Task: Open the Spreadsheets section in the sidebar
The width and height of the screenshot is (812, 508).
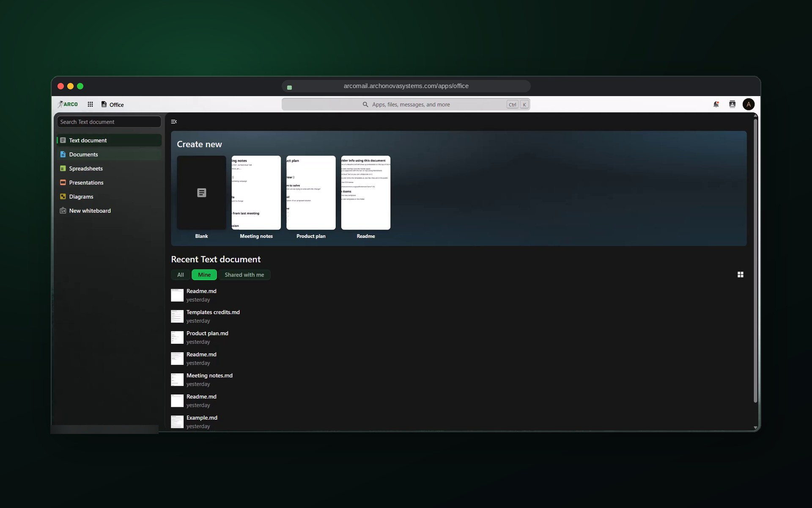Action: pyautogui.click(x=109, y=168)
